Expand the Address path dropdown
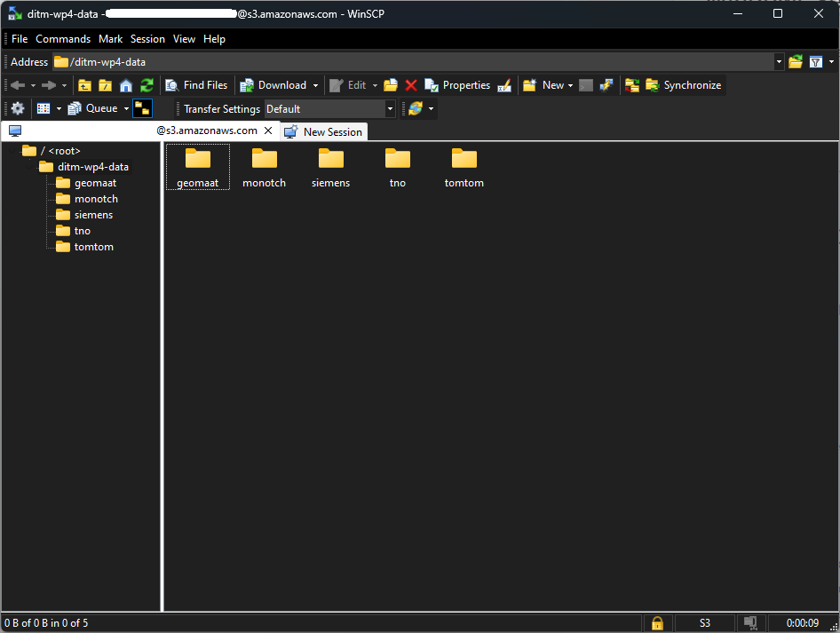 779,62
